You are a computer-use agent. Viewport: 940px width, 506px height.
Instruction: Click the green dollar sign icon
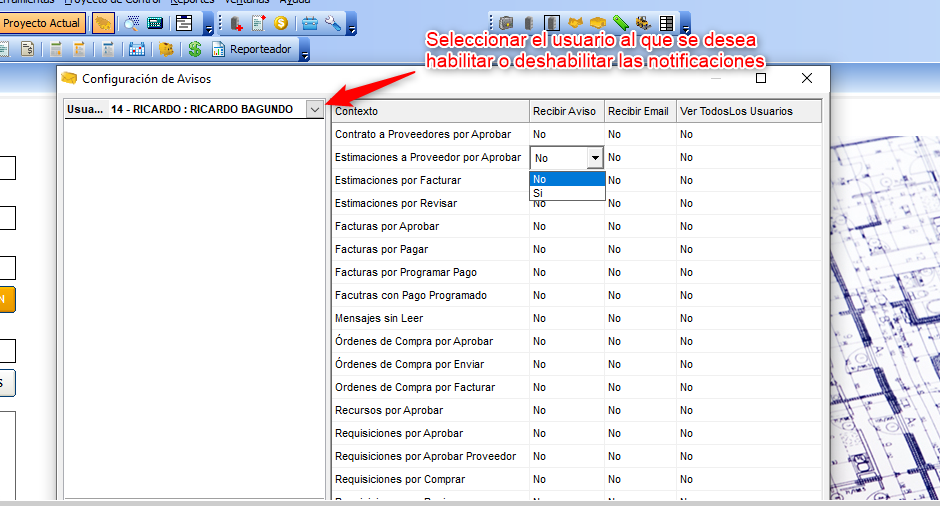(194, 49)
